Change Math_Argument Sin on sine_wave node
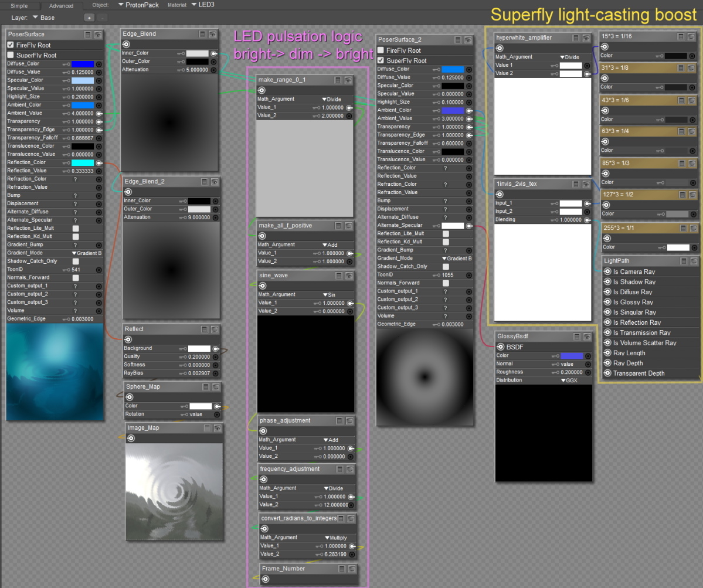Screen dimensions: 703x588 click(329, 295)
